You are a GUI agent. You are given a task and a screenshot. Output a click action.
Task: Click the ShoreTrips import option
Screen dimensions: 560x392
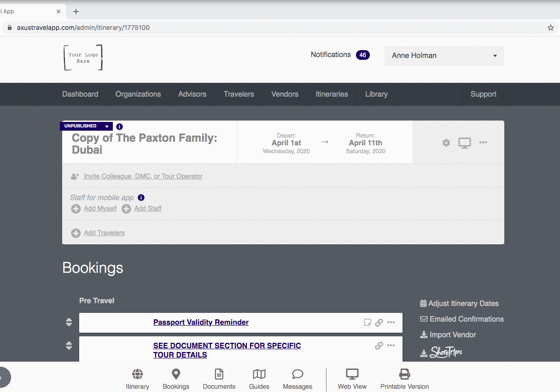tap(441, 352)
